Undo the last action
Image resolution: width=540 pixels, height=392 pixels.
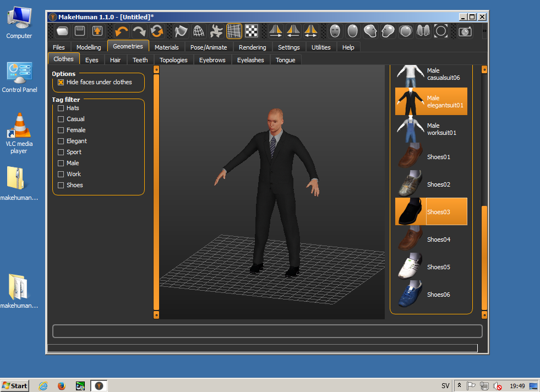[x=122, y=31]
